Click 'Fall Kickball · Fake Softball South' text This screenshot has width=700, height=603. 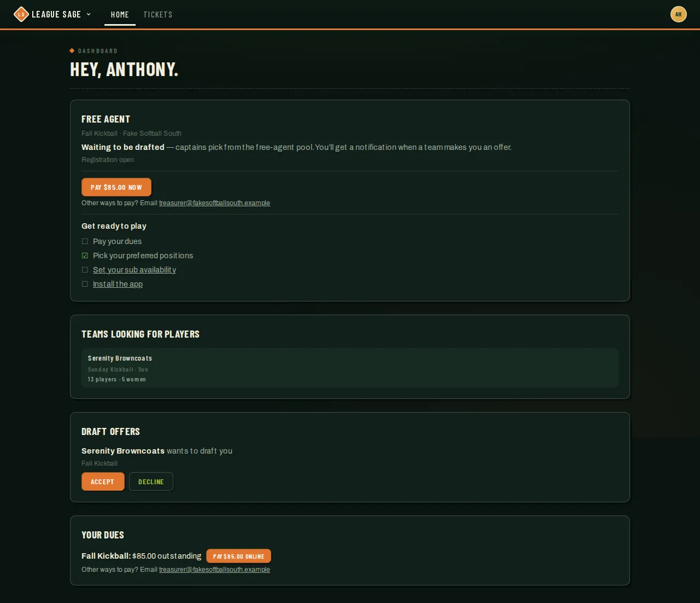(131, 134)
